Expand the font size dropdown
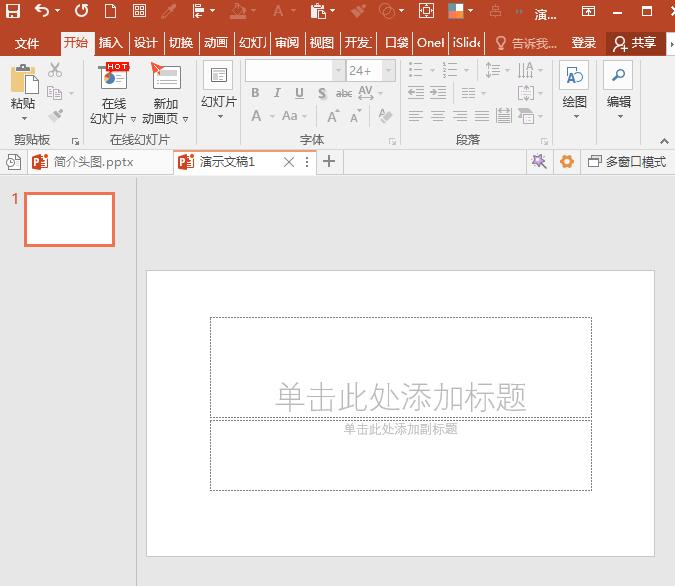 (388, 71)
